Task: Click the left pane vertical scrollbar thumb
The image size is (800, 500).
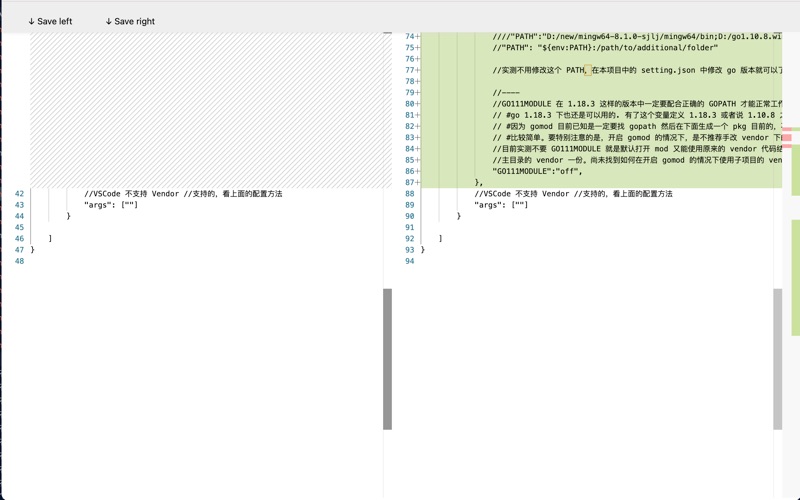Action: pos(388,358)
